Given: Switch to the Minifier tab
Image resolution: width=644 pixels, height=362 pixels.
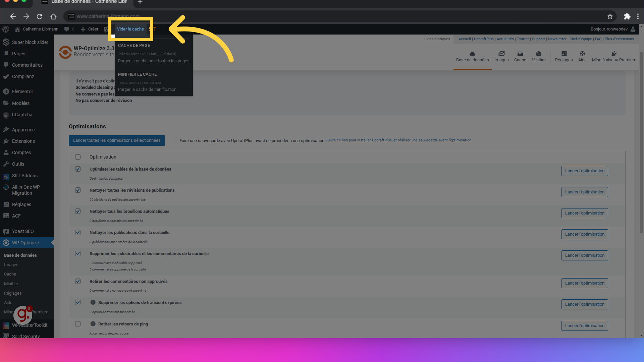Looking at the screenshot, I should coord(539,57).
